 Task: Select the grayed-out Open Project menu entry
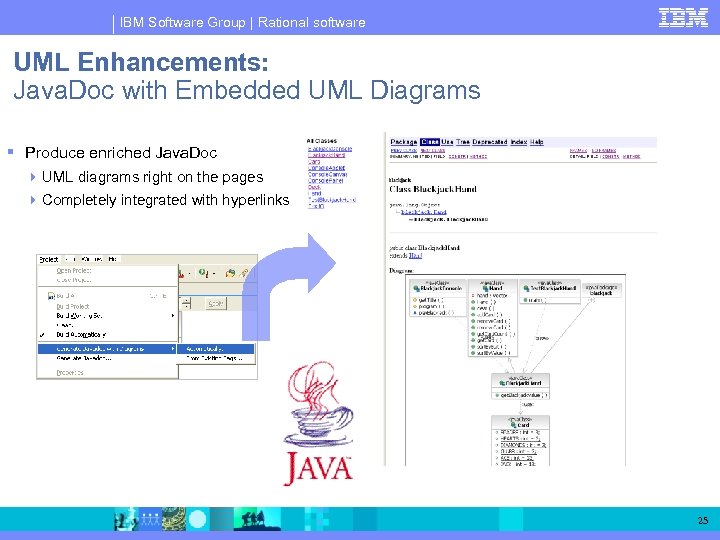[x=74, y=270]
